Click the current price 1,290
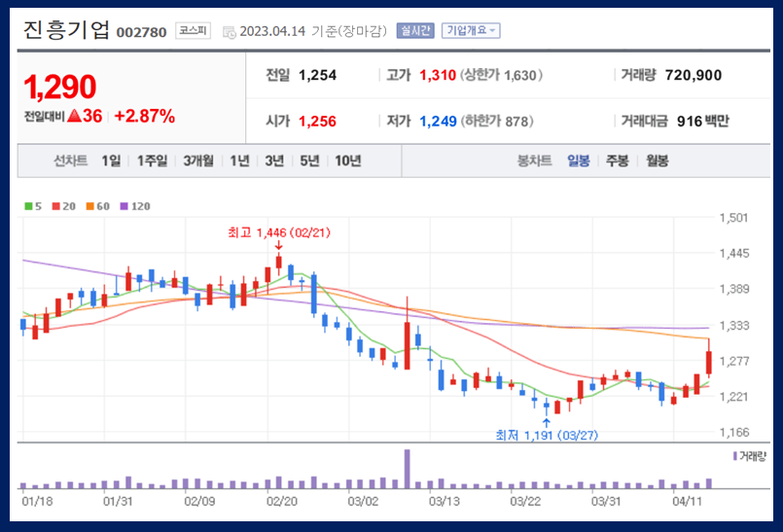 (60, 87)
